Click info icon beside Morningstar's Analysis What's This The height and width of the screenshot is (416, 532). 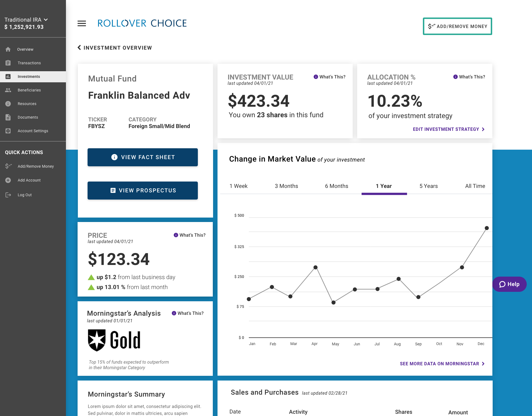point(174,313)
